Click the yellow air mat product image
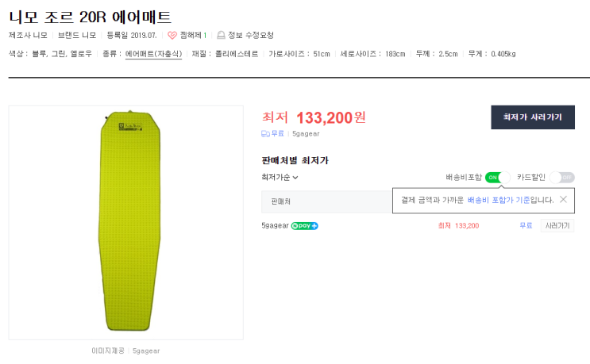590x364 pixels. pos(125,222)
